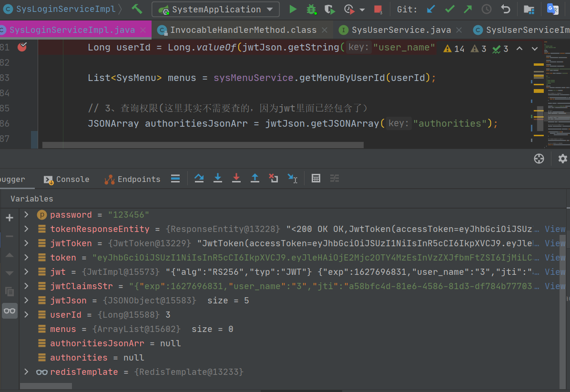Click Git commit checkmark icon
The image size is (570, 392).
click(449, 9)
